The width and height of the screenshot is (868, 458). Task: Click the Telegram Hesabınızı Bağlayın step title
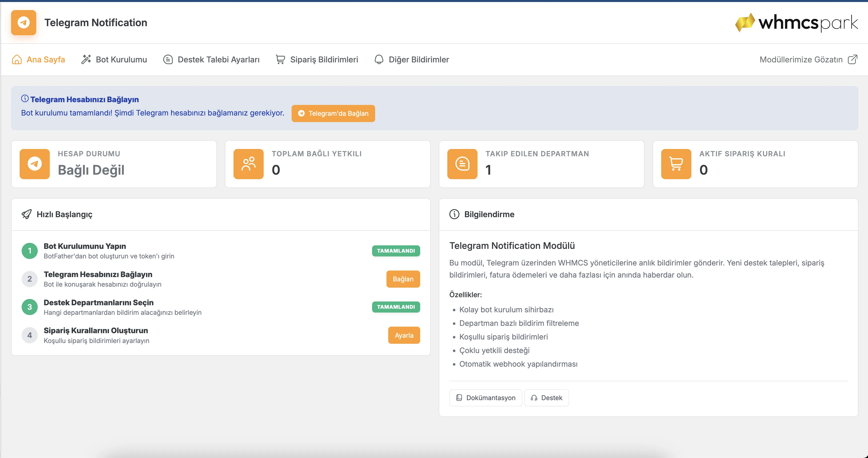[x=98, y=275]
